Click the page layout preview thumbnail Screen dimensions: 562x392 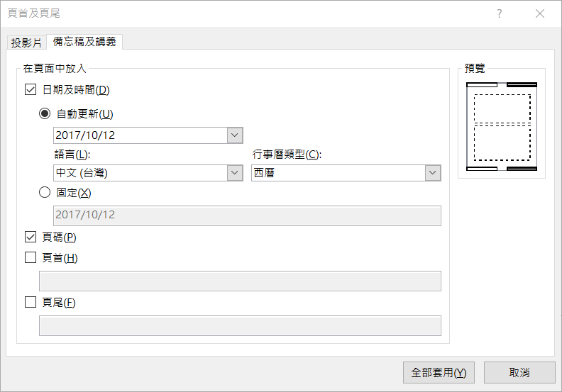coord(502,127)
